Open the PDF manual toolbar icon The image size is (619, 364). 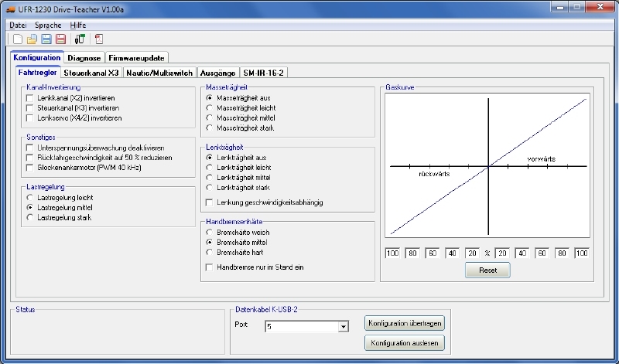[98, 39]
